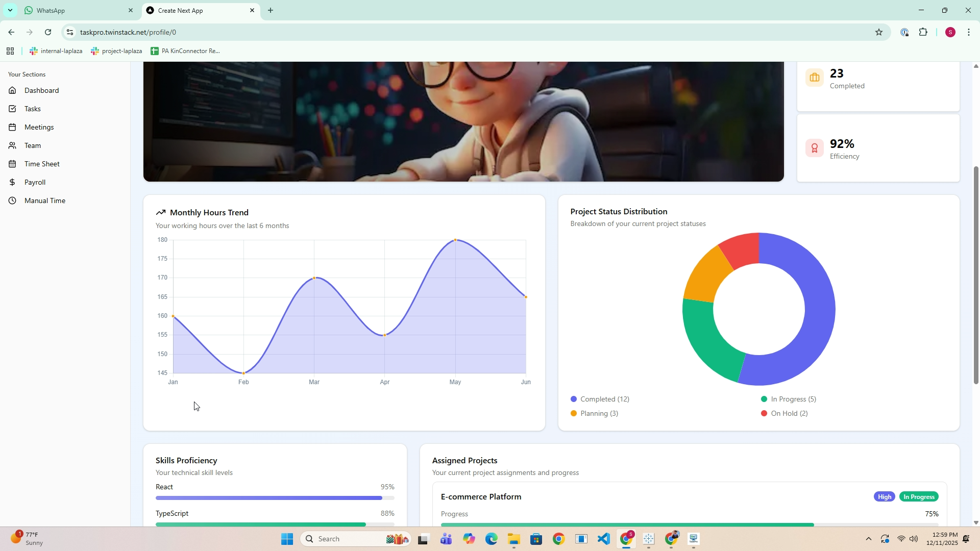Click the Team people icon

point(13,145)
